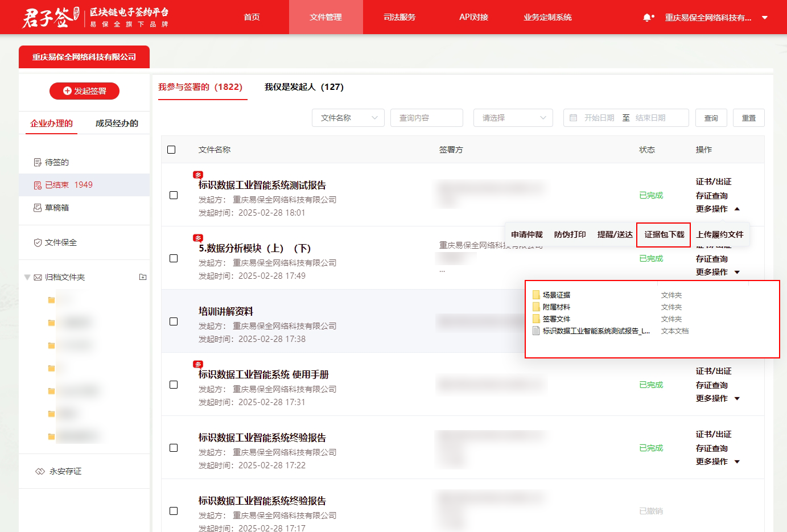Open the account dropdown arrow

click(765, 18)
